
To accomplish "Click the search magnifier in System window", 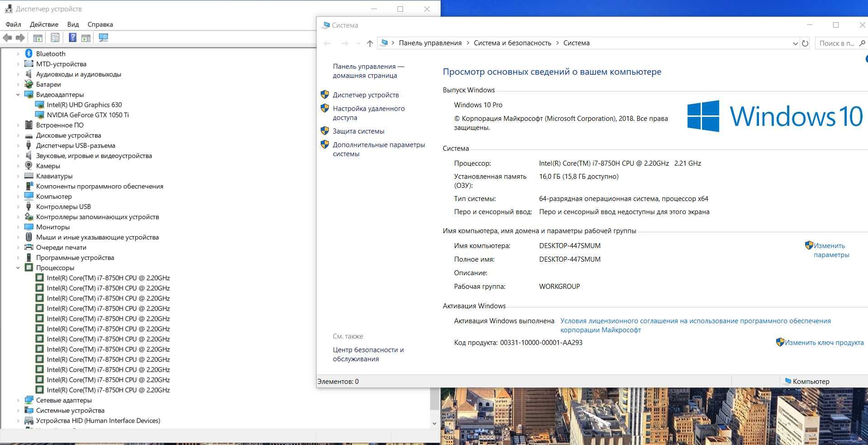I will pyautogui.click(x=862, y=43).
